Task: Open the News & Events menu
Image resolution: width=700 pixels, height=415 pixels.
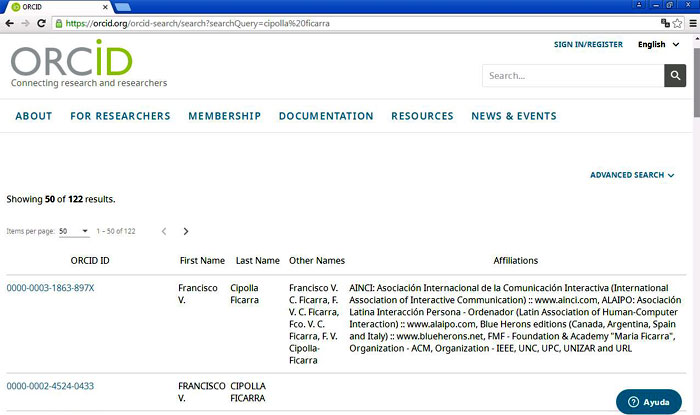Action: pos(514,116)
